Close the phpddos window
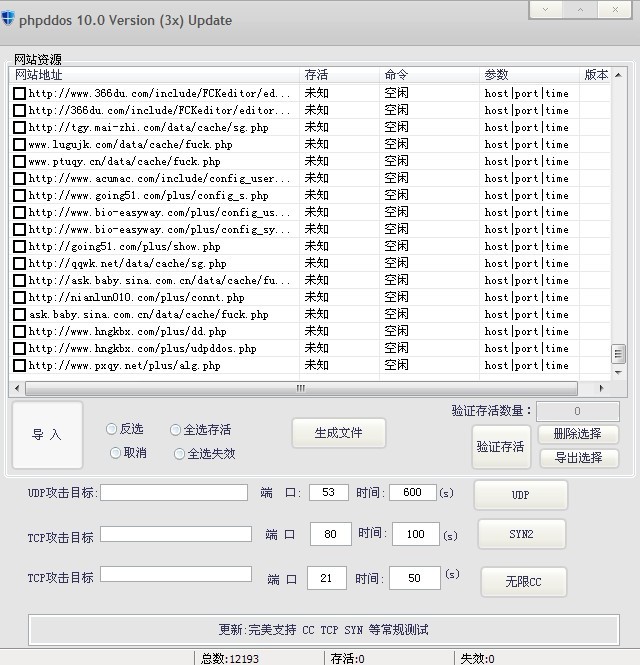The width and height of the screenshot is (640, 665). (615, 9)
